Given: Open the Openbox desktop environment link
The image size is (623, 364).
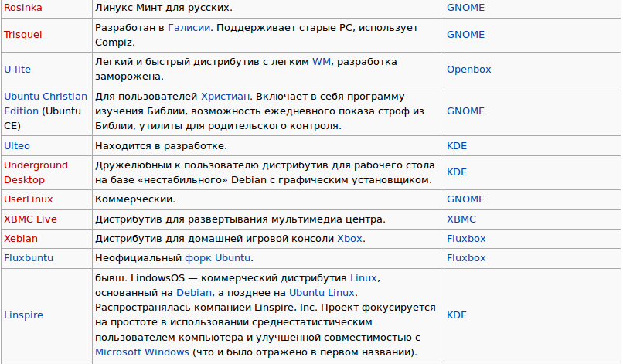Looking at the screenshot, I should tap(469, 69).
